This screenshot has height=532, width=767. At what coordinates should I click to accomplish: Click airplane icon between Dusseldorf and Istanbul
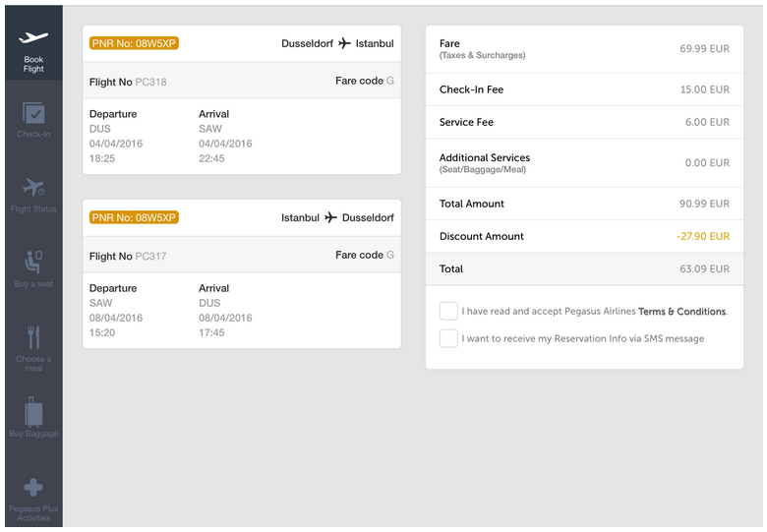pyautogui.click(x=344, y=43)
